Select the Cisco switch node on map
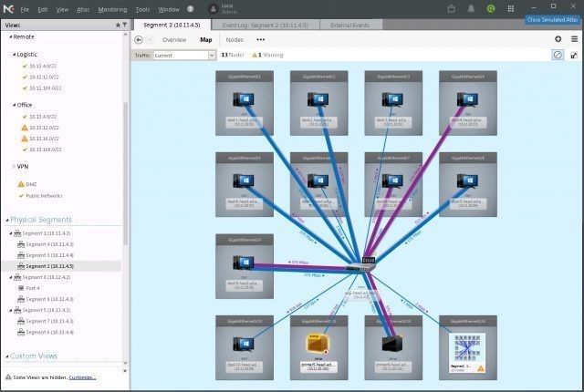The image size is (584, 392). (x=361, y=264)
